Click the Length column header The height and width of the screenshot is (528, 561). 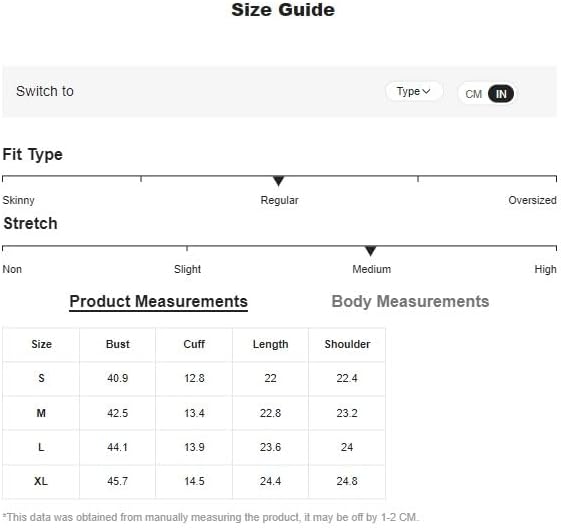point(270,344)
